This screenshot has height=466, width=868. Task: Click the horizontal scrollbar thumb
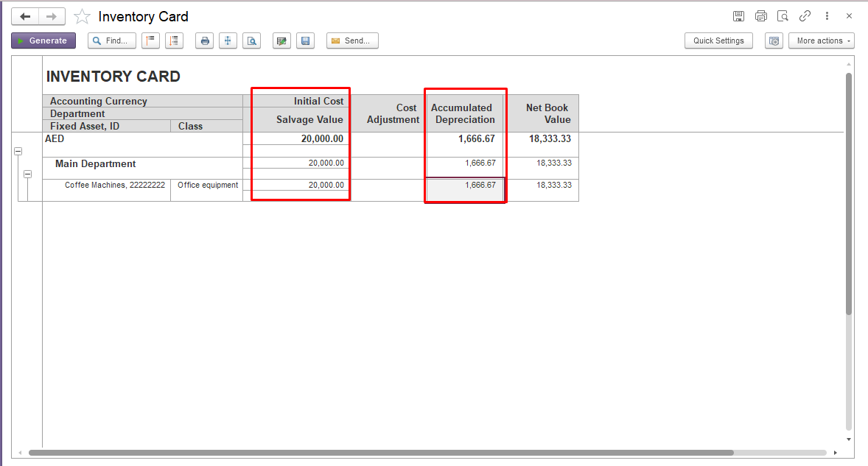coord(381,453)
